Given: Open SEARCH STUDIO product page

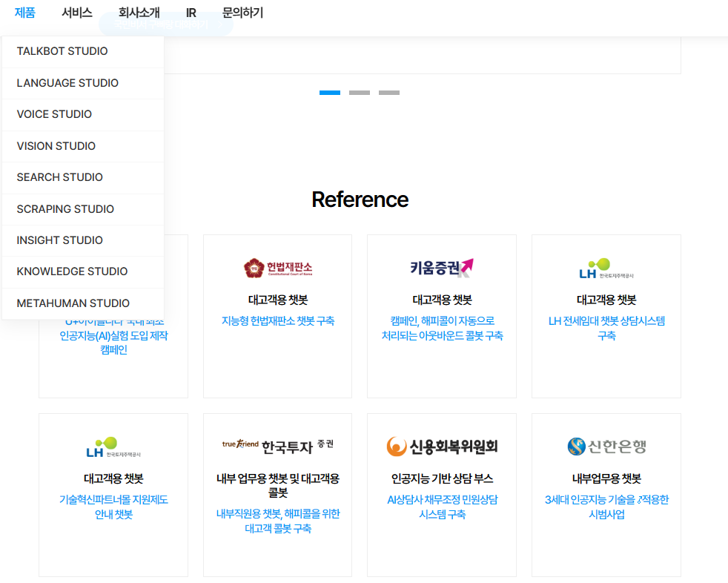Looking at the screenshot, I should coord(83,177).
